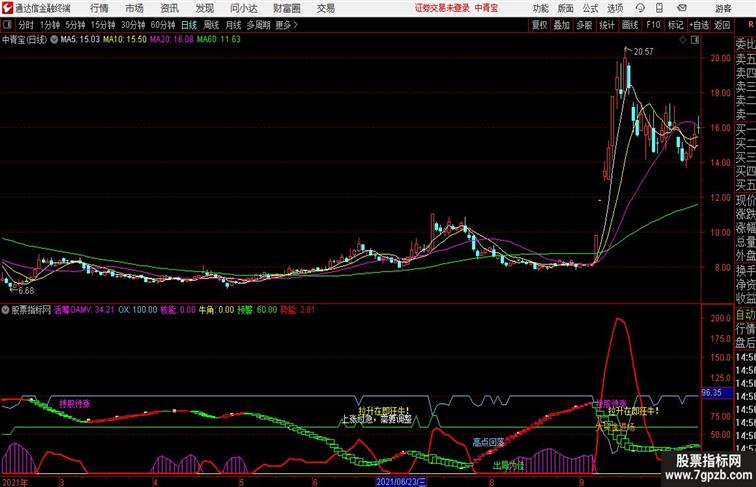Open the mail message icon

pos(682,8)
